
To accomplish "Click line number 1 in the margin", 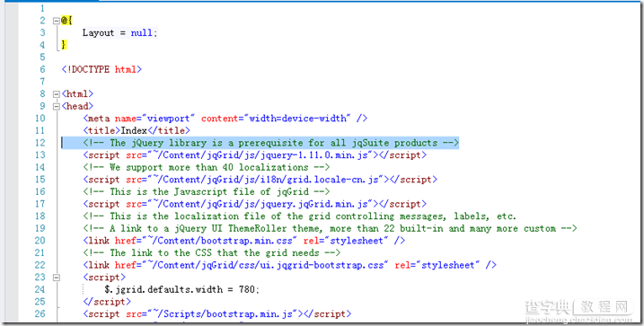I will 42,8.
